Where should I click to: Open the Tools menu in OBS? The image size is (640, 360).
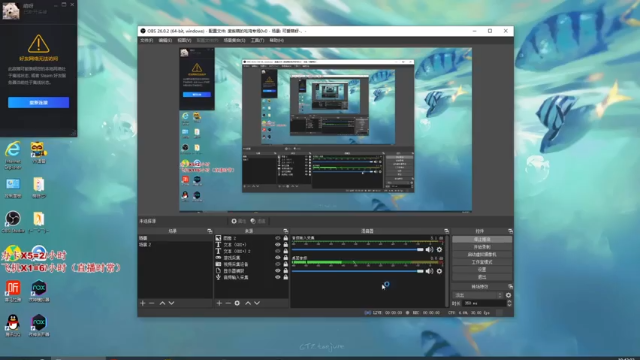point(257,40)
